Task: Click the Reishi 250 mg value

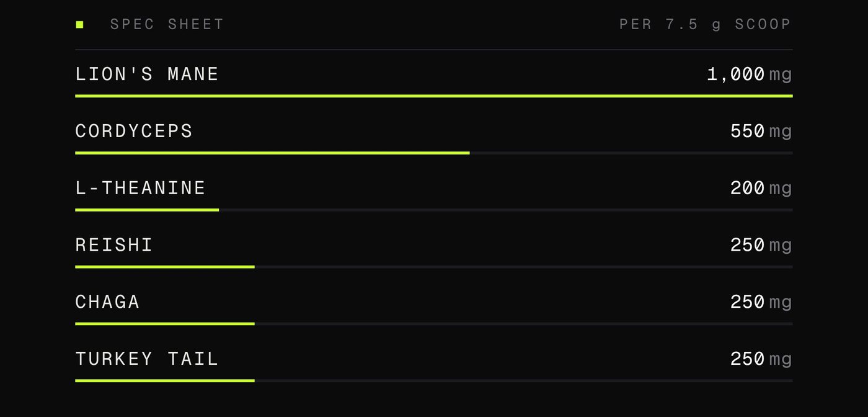Action: click(761, 244)
